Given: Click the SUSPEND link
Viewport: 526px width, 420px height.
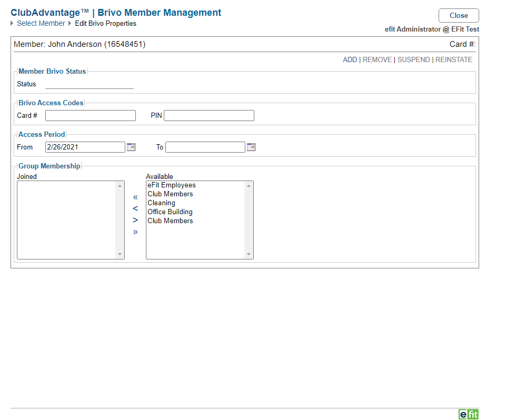Looking at the screenshot, I should 414,59.
